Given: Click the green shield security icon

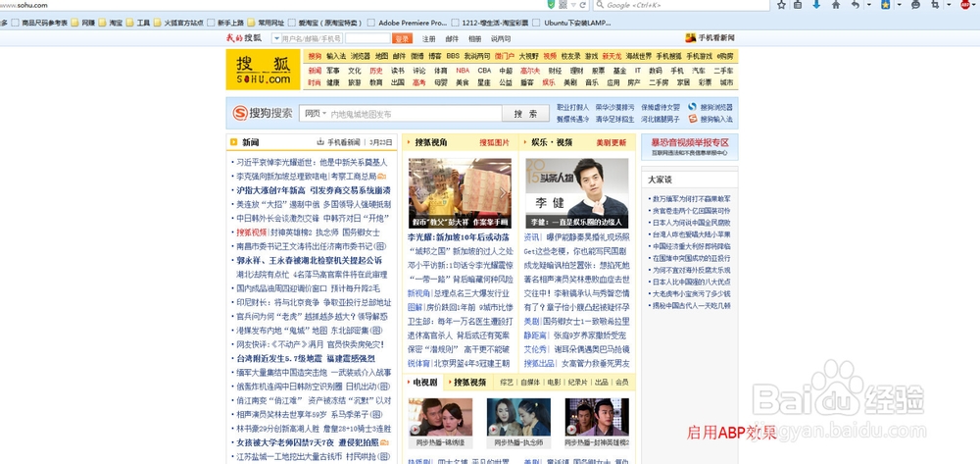Looking at the screenshot, I should (551, 4).
